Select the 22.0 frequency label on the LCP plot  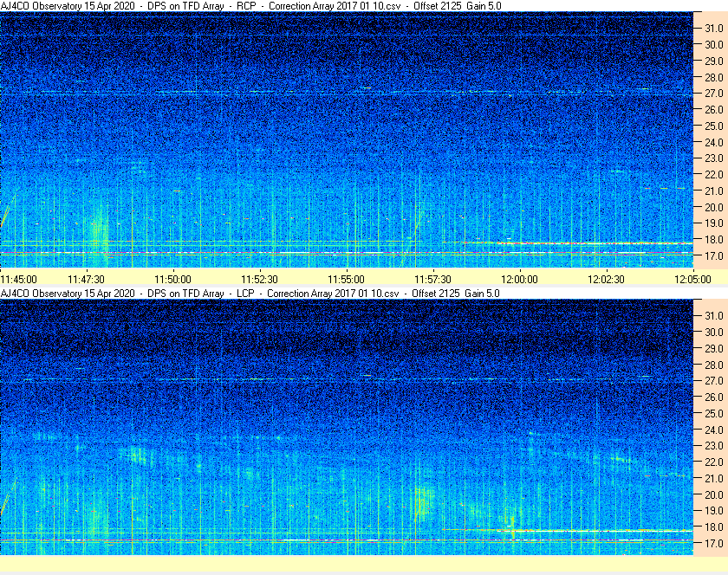(714, 462)
